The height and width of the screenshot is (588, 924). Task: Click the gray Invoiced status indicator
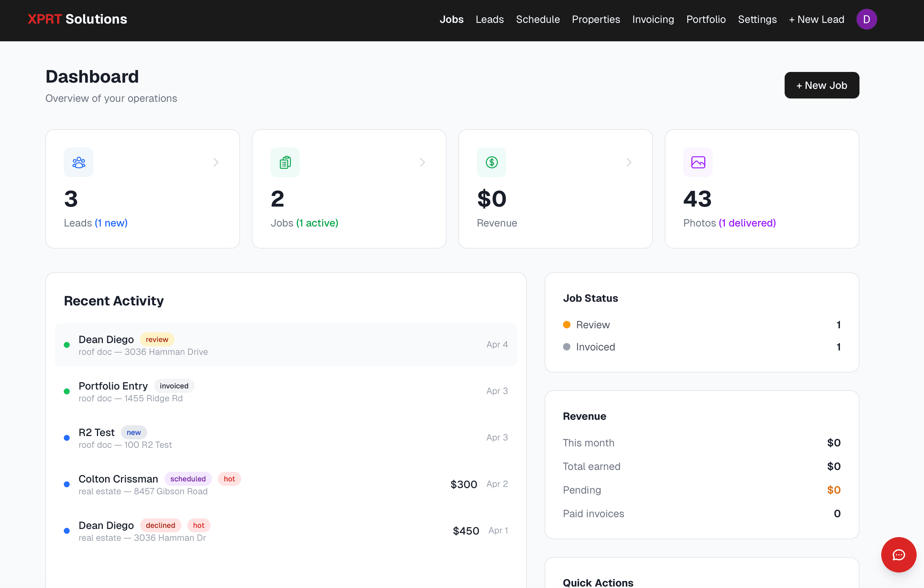tap(566, 347)
